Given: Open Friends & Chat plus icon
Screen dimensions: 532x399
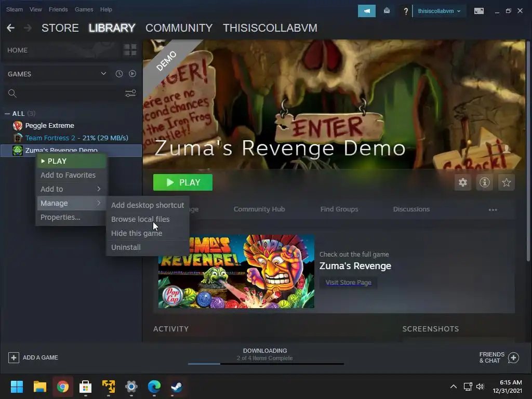Looking at the screenshot, I should tap(513, 357).
